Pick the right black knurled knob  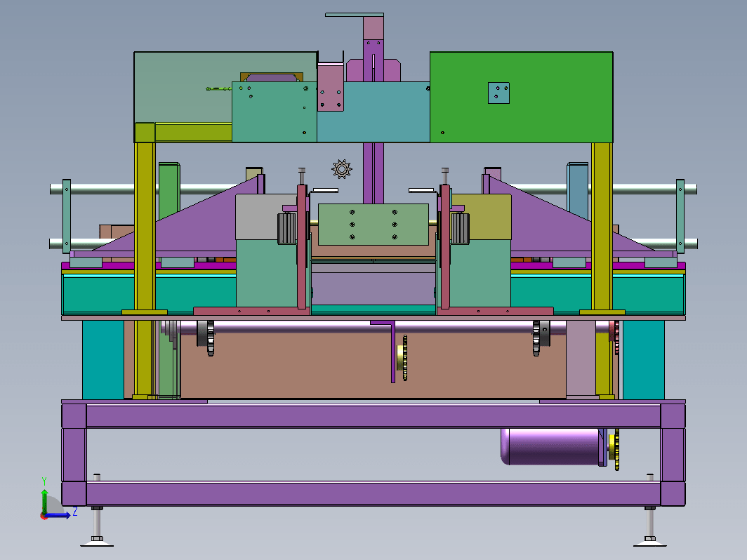pos(461,229)
